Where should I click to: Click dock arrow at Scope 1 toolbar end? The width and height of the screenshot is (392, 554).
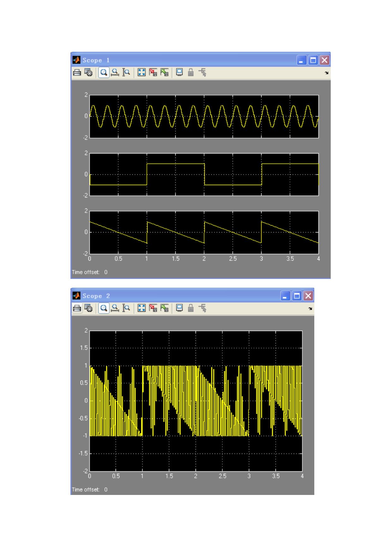pyautogui.click(x=326, y=73)
